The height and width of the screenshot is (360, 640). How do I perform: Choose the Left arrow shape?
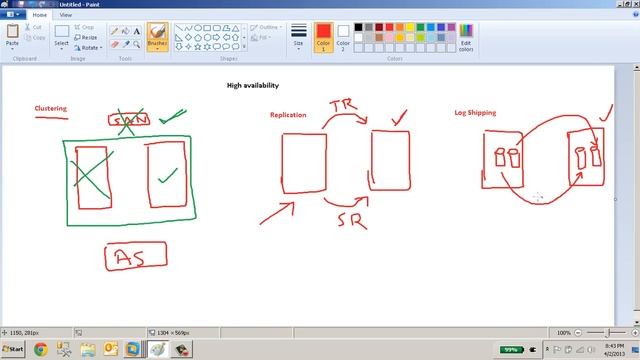click(x=226, y=38)
